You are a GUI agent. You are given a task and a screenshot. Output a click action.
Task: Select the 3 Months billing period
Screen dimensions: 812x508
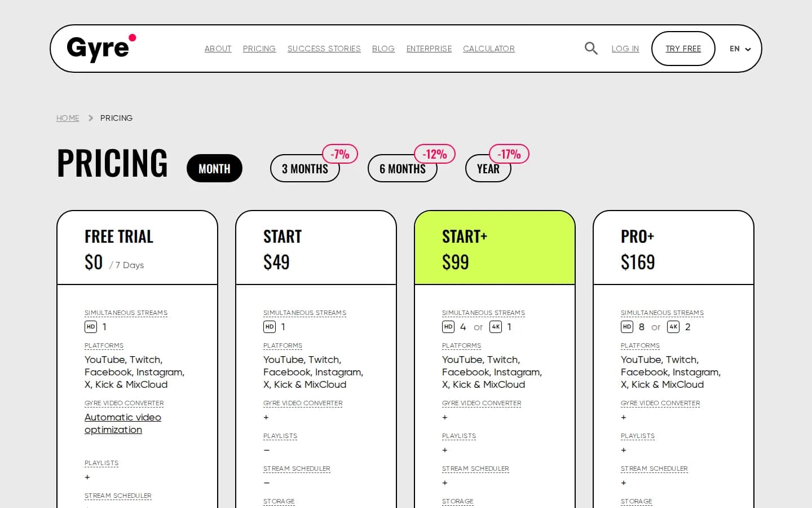[x=305, y=168]
